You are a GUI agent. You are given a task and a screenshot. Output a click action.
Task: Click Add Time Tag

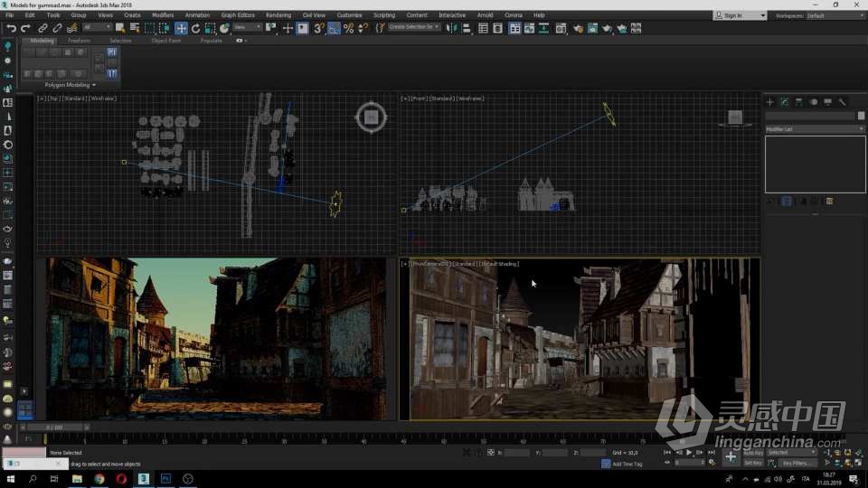[x=627, y=465]
